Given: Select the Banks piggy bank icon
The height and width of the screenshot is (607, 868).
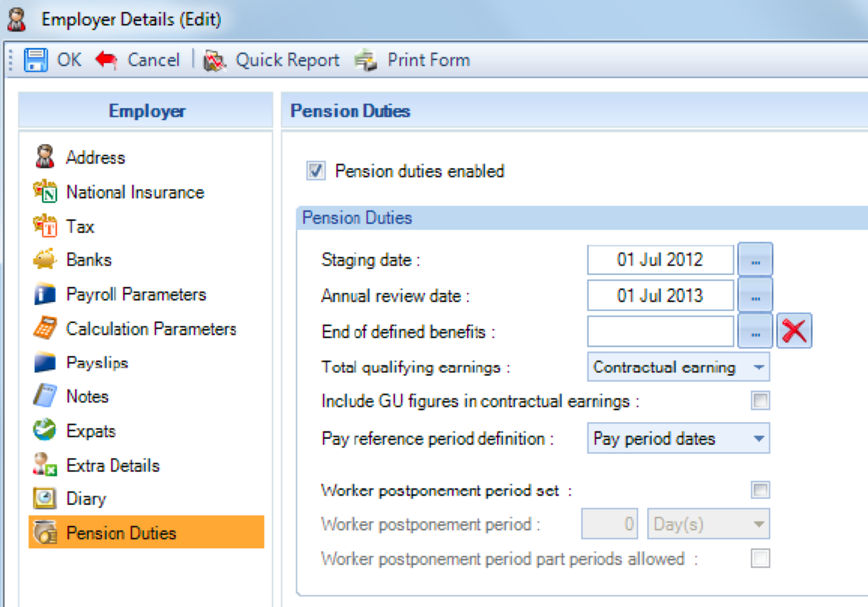Looking at the screenshot, I should 45,260.
